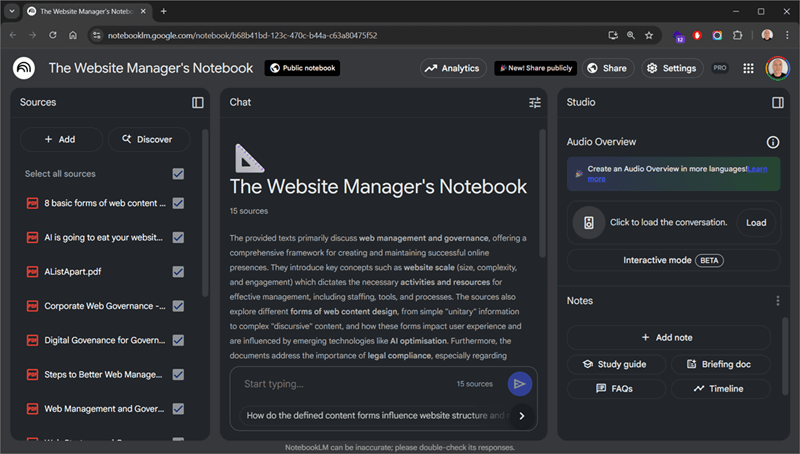Click Public notebook badge

point(302,68)
